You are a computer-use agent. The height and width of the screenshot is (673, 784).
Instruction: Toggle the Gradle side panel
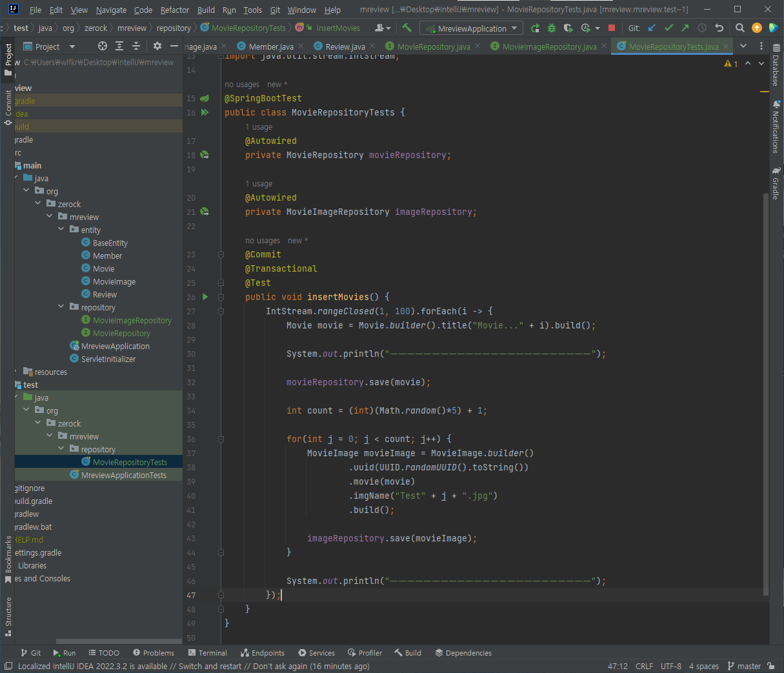coord(776,183)
